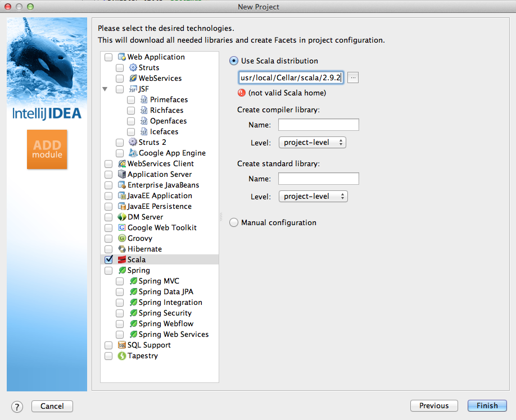Check the Tapestry checkbox
Screen dimensions: 516x420
tap(108, 356)
